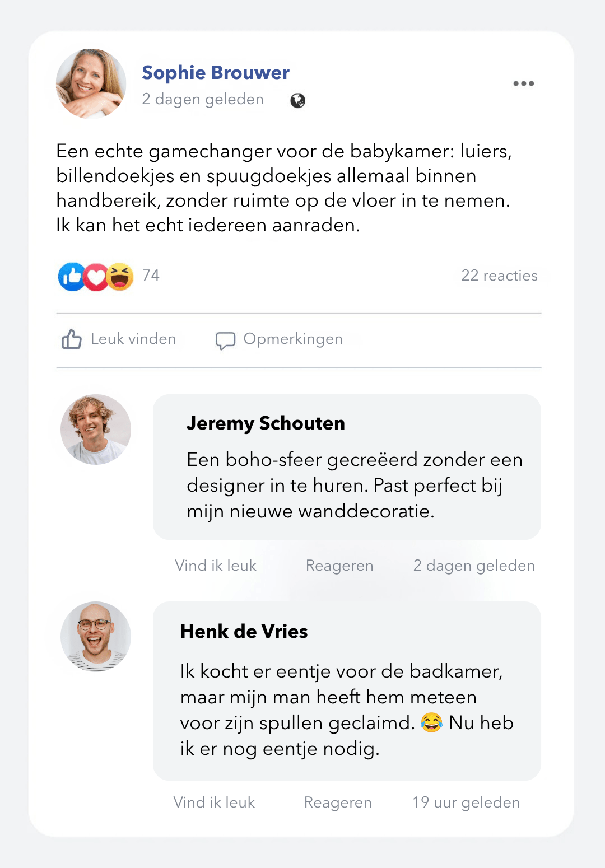The height and width of the screenshot is (868, 605).
Task: Click the speech bubble comment icon
Action: point(225,340)
